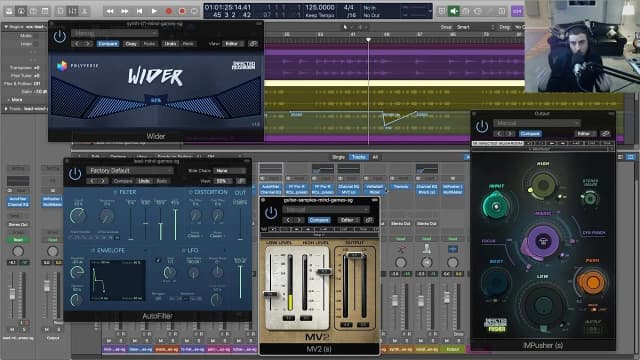Click the link button in Wider header
Image resolution: width=640 pixels, height=360 pixels.
pos(253,44)
